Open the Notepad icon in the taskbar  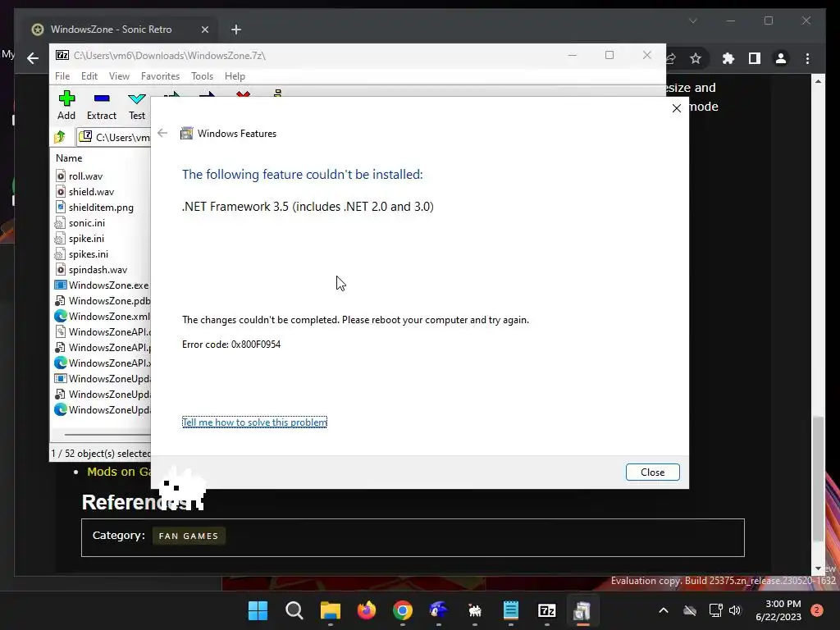510,610
